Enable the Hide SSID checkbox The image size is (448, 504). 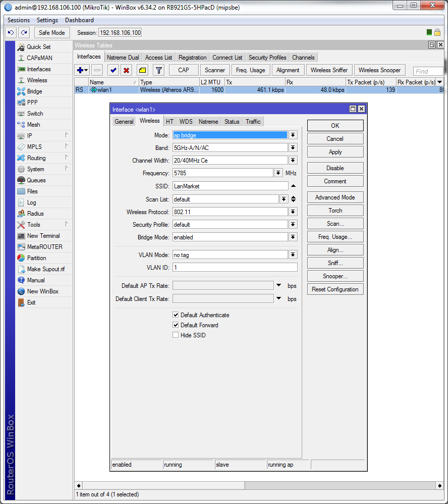(176, 335)
